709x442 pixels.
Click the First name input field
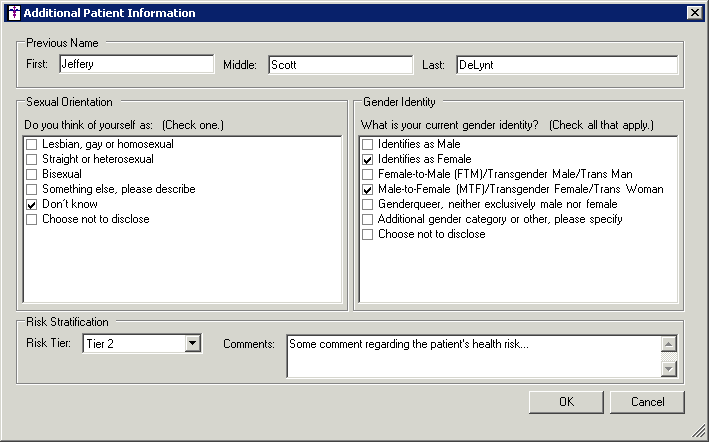[x=135, y=65]
